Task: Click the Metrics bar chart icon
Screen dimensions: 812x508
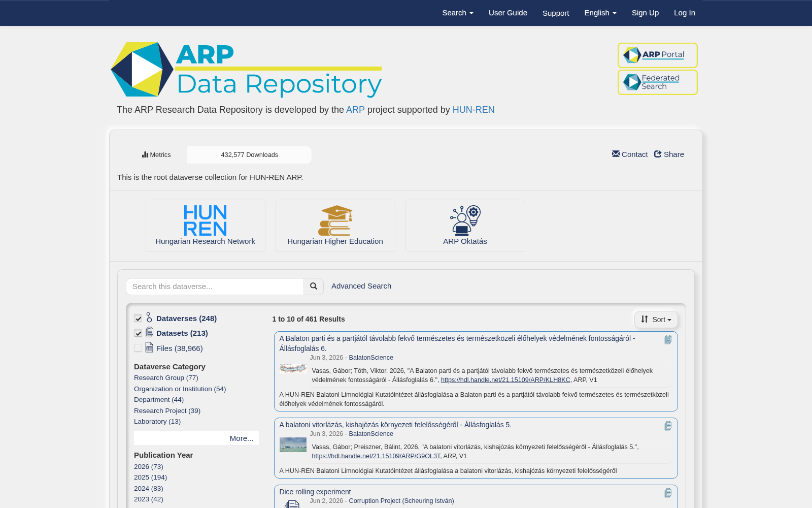Action: [x=145, y=155]
